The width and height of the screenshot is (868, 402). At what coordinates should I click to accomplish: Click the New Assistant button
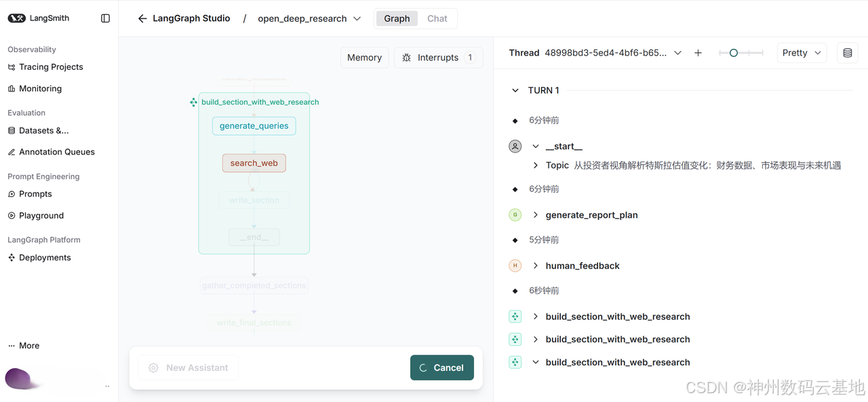[189, 368]
